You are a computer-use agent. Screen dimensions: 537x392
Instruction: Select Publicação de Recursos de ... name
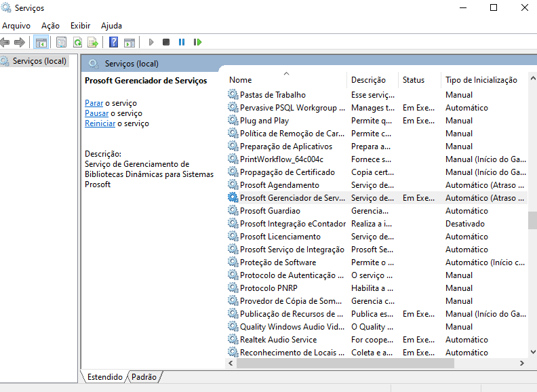pos(292,314)
